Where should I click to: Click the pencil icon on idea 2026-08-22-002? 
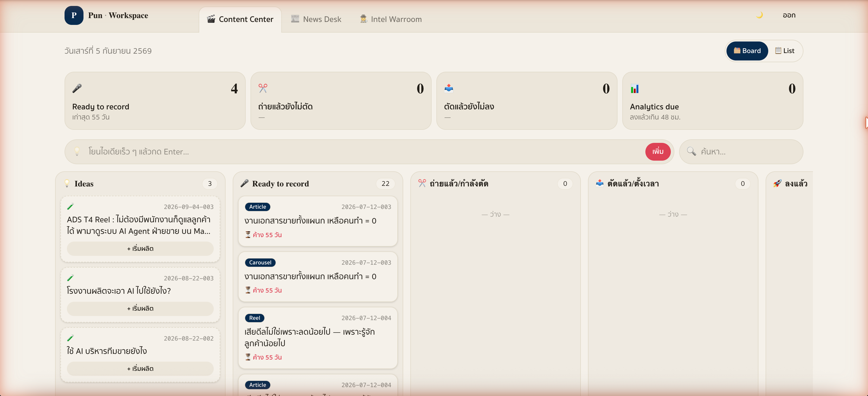point(70,338)
